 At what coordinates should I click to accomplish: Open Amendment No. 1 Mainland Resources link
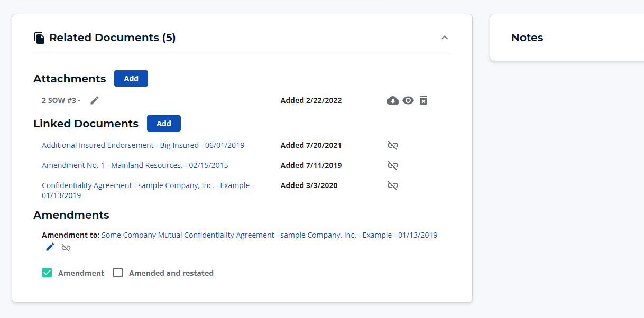(x=135, y=165)
